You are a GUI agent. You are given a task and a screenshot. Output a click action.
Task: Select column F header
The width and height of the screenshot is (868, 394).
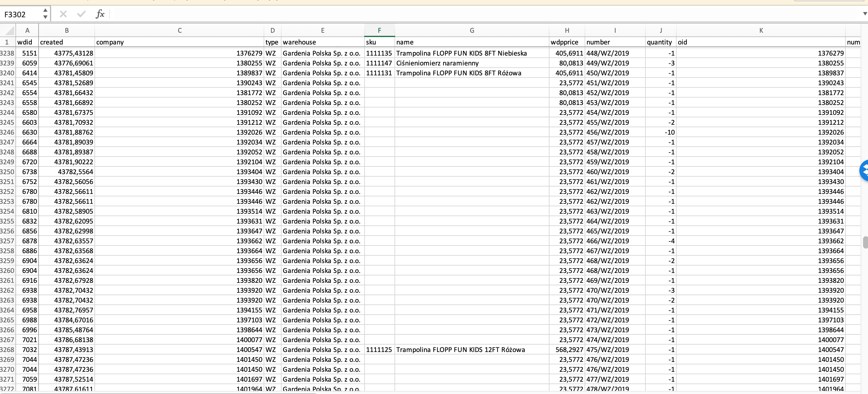point(379,30)
